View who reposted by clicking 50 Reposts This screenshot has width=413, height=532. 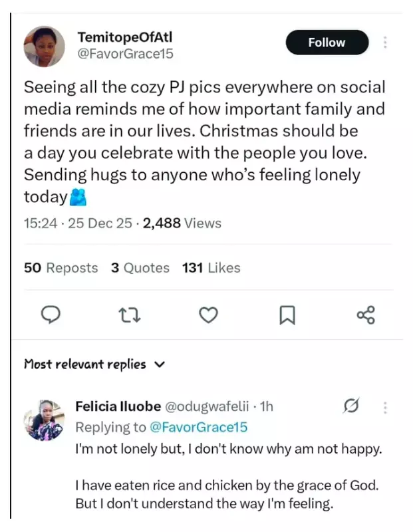61,268
